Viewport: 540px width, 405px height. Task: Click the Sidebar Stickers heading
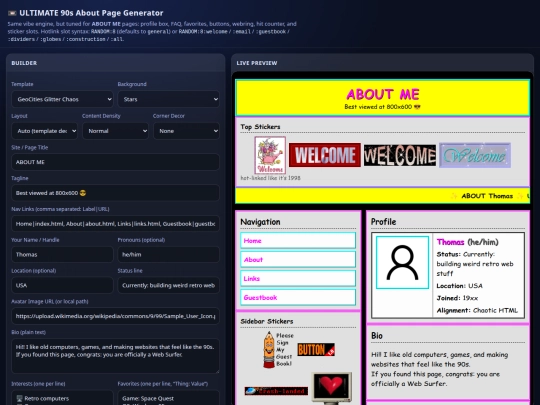pyautogui.click(x=267, y=321)
